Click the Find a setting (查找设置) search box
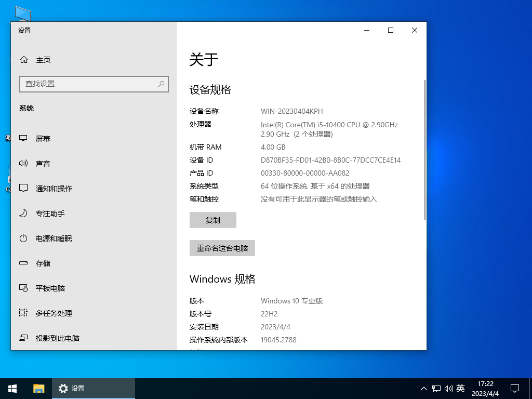The height and width of the screenshot is (399, 532). coord(88,84)
